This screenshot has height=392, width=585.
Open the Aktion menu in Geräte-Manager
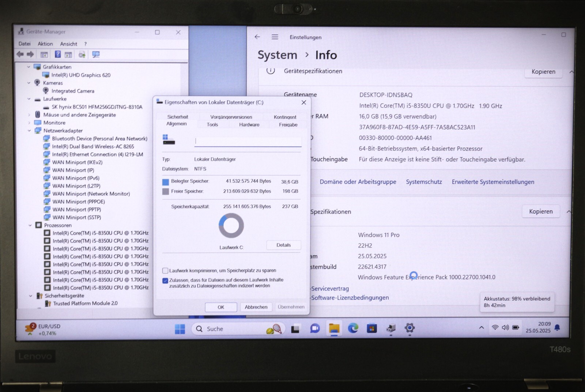[45, 44]
